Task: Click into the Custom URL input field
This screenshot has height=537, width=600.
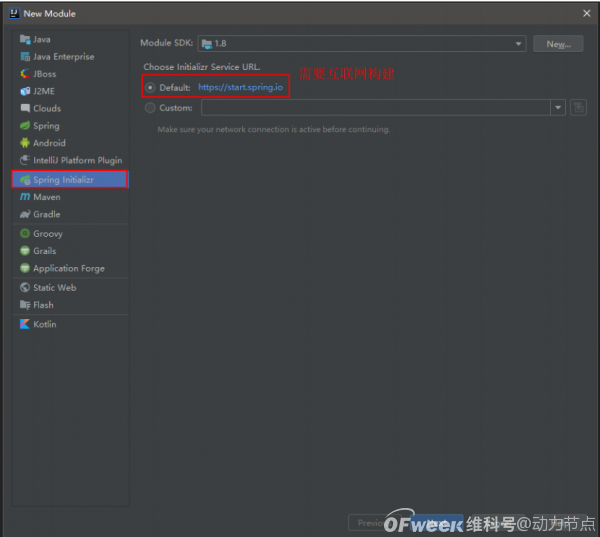Action: (x=376, y=108)
